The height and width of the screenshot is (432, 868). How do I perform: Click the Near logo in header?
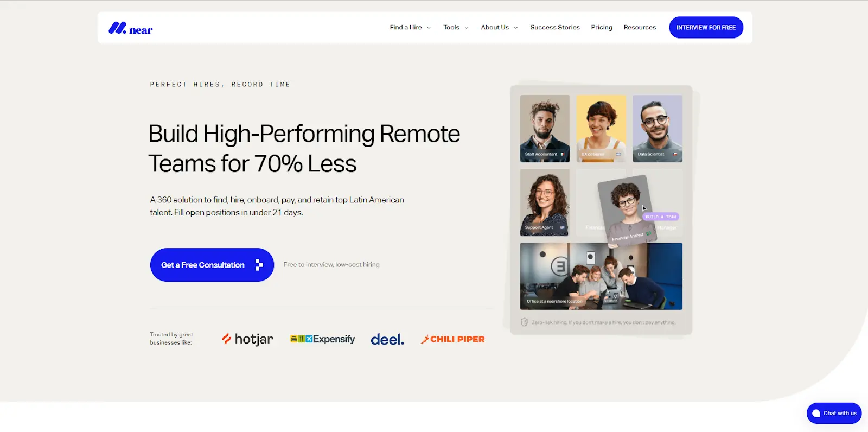click(131, 28)
